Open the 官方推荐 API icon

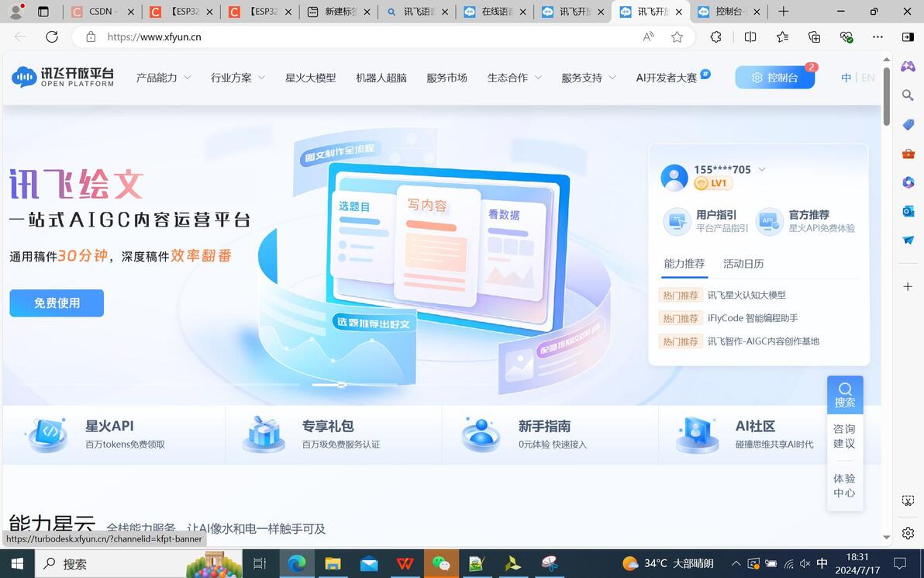(770, 222)
